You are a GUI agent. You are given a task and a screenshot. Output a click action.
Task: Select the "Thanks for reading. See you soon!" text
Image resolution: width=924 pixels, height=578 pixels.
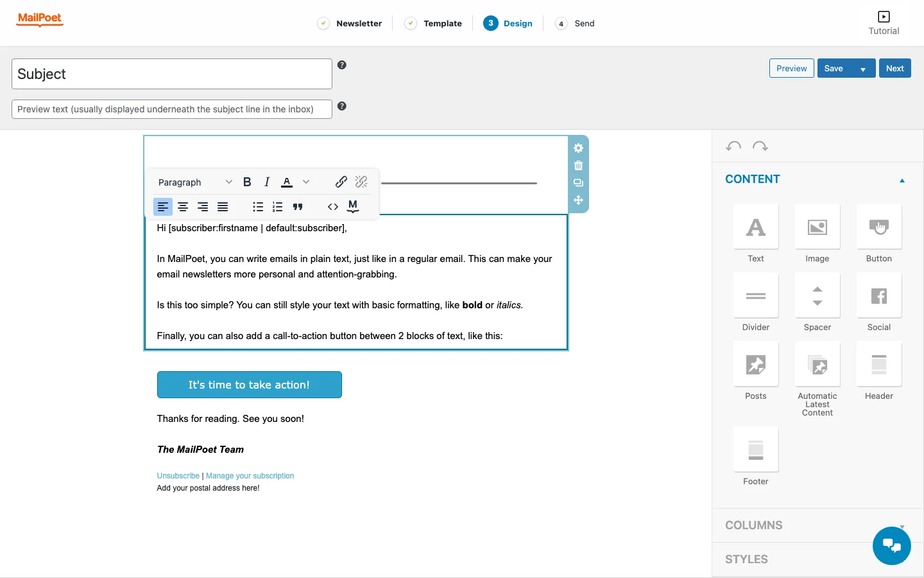pyautogui.click(x=230, y=419)
